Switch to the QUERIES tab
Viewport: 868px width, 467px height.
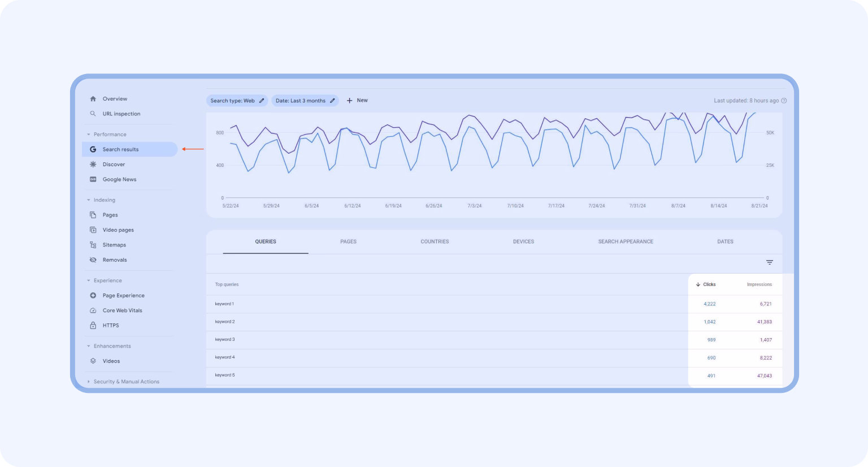click(266, 241)
